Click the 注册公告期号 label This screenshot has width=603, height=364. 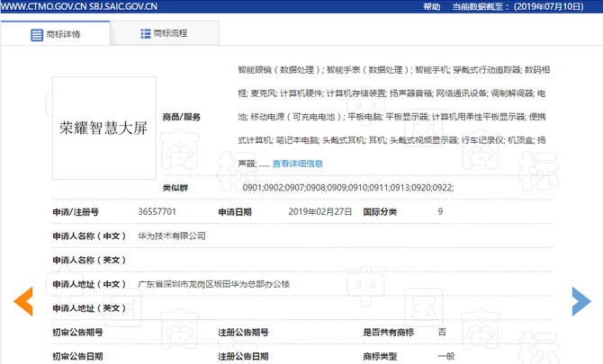pos(243,333)
